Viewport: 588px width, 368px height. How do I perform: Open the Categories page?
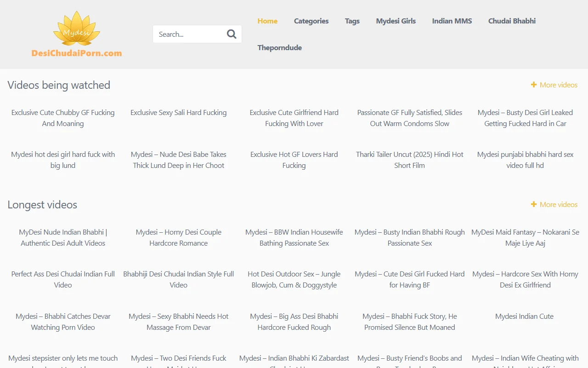311,21
